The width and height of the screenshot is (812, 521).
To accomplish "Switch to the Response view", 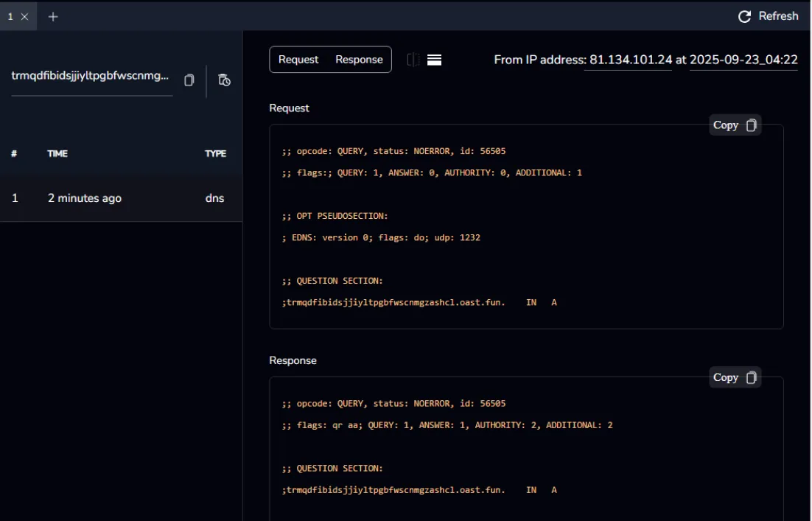I will [x=359, y=60].
